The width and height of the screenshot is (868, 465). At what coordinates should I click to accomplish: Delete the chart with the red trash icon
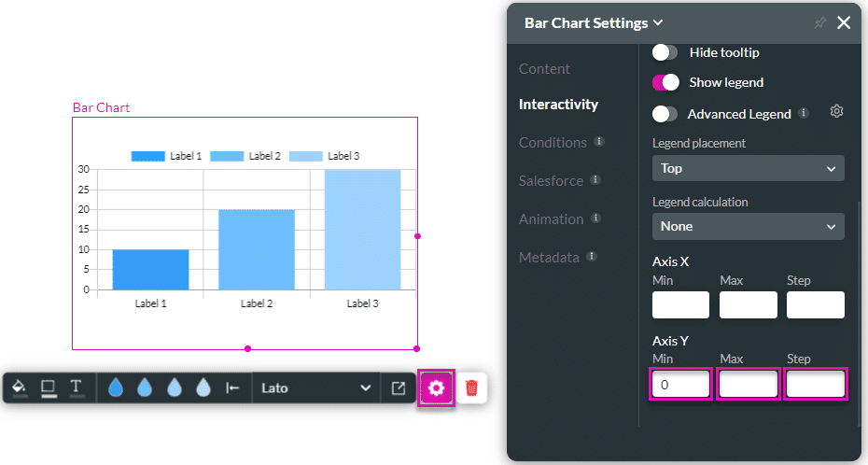[472, 387]
